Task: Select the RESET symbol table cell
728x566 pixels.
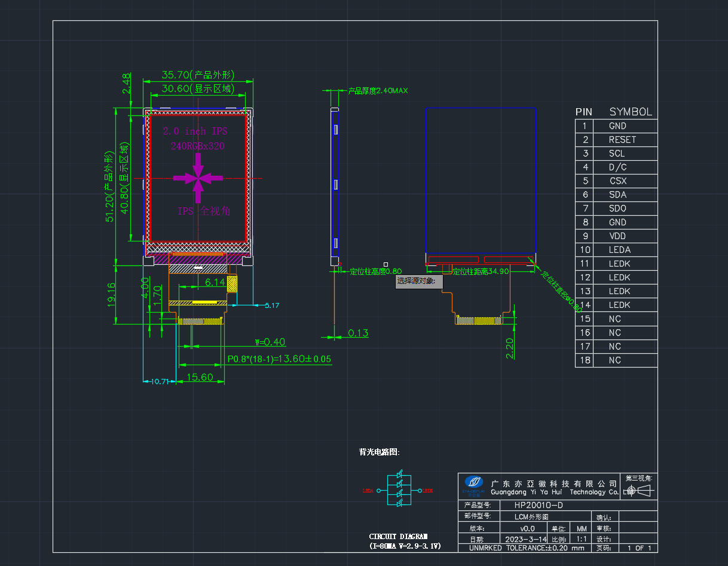Action: tap(623, 139)
